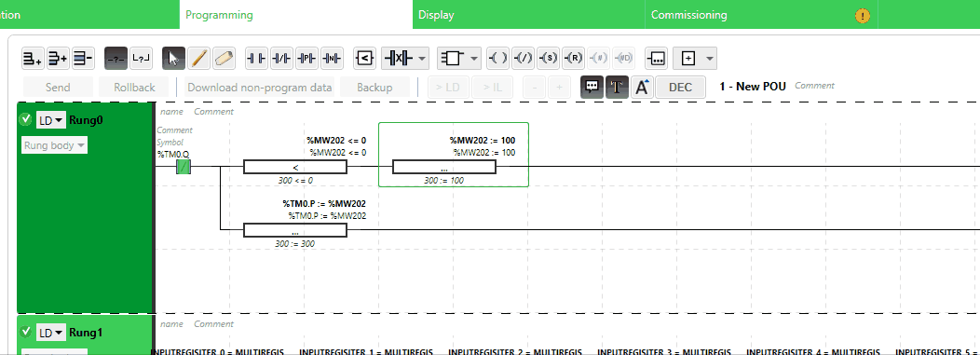Insert a normally closed contact
The image size is (980, 355).
click(281, 58)
